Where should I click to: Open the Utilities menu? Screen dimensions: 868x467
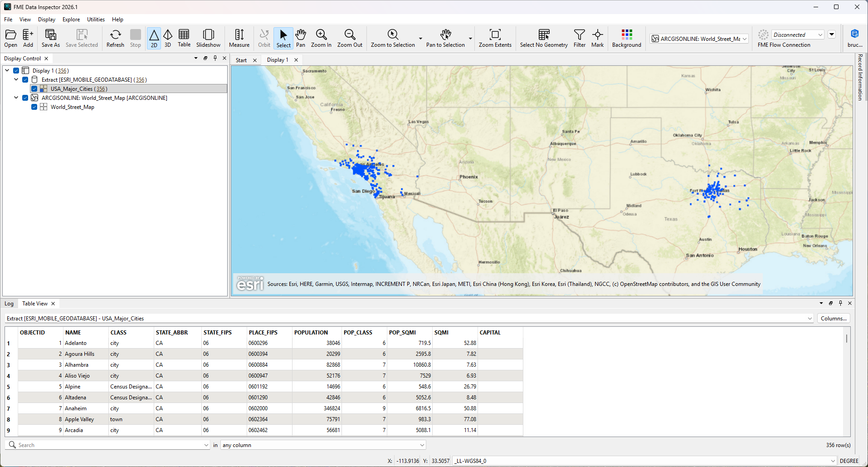96,20
